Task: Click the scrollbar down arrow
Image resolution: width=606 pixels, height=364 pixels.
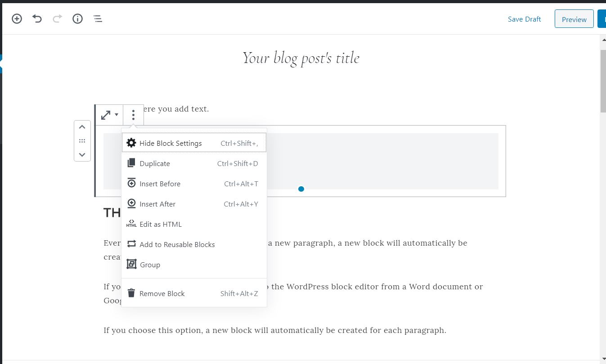Action: pyautogui.click(x=603, y=359)
